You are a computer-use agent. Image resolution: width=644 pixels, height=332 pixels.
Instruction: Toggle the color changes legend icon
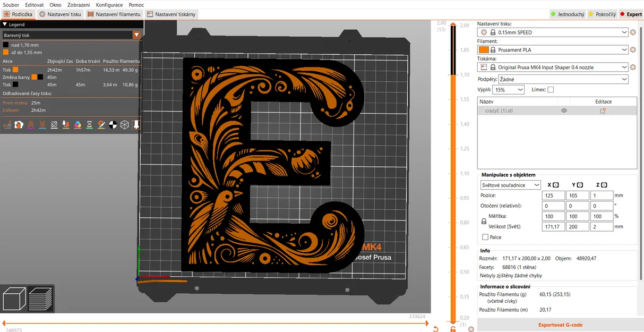(x=78, y=125)
